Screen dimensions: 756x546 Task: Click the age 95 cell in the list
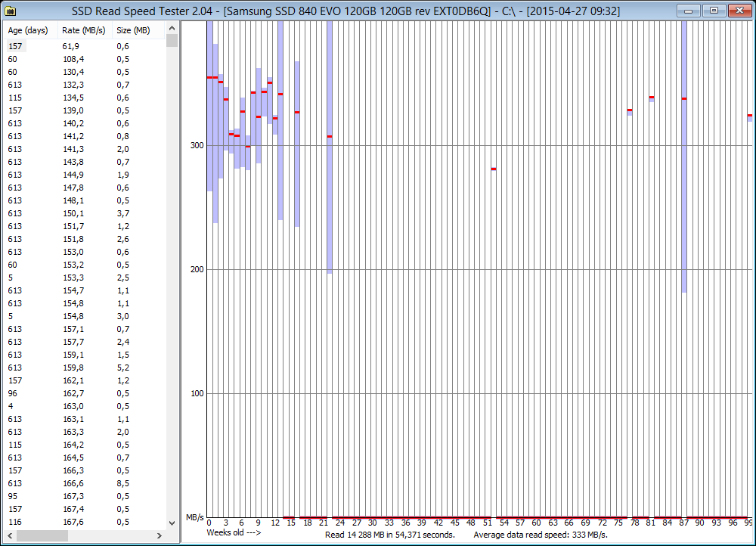tap(13, 496)
